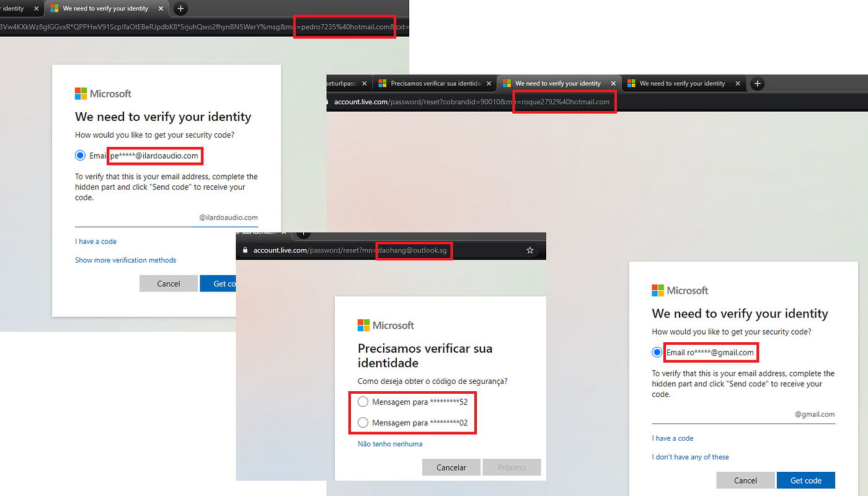Viewport: 868px width, 496px height.
Task: Click Microsoft logo in the gmail.com dialog
Action: pos(680,290)
